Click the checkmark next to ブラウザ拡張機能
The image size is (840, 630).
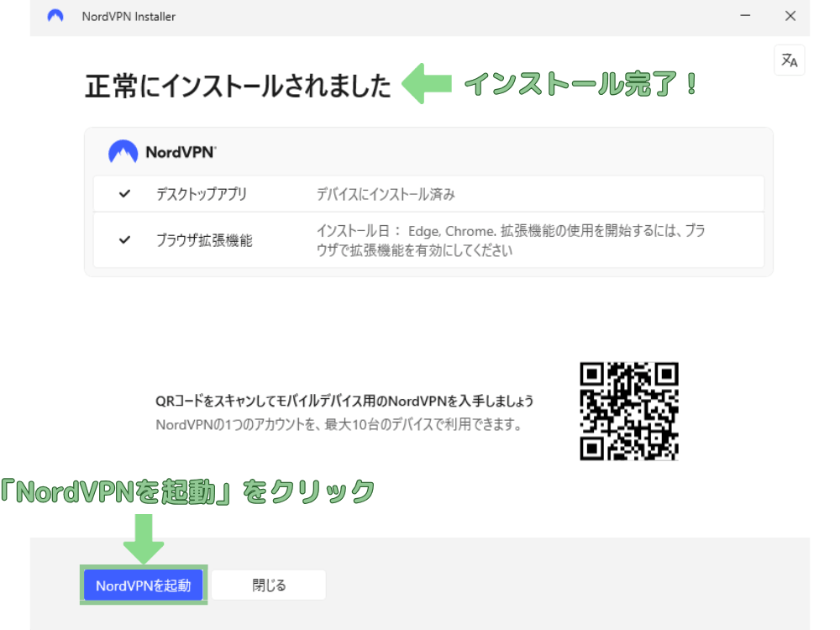[124, 239]
